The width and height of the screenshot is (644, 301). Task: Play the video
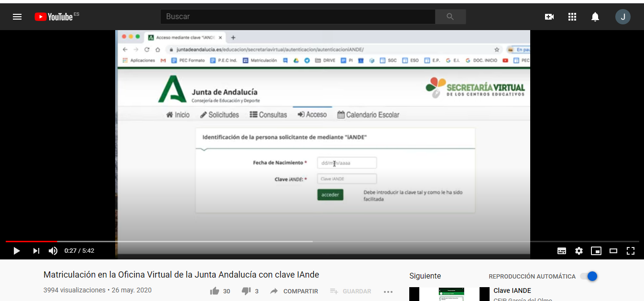click(x=17, y=250)
